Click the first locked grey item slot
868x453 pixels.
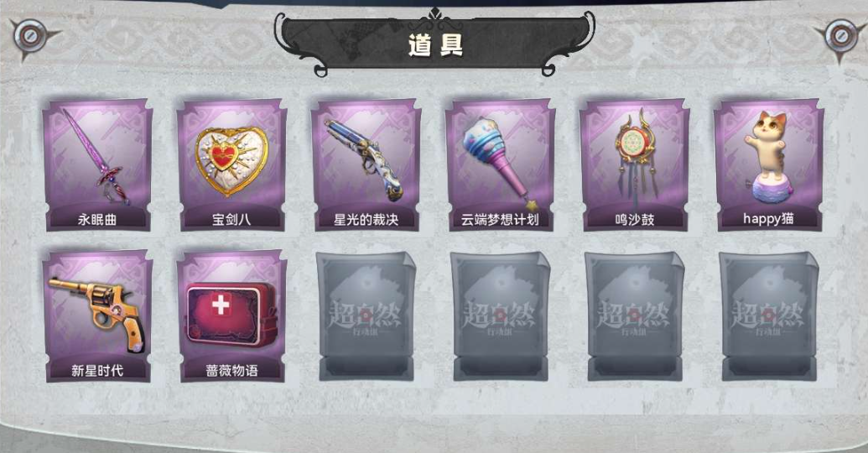click(x=366, y=316)
